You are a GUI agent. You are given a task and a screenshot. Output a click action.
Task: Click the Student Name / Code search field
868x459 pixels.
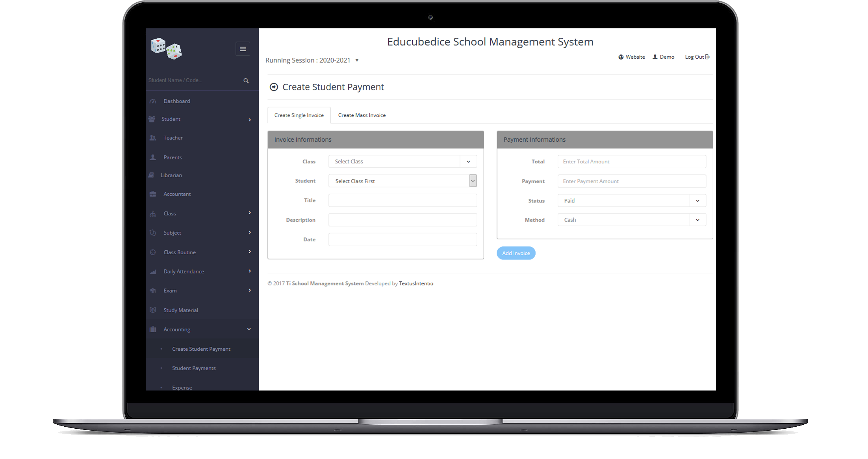[x=193, y=80]
